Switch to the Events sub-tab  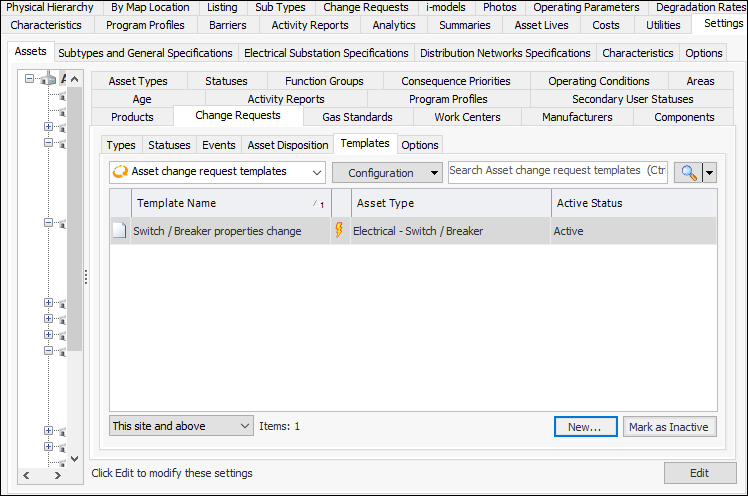click(218, 145)
